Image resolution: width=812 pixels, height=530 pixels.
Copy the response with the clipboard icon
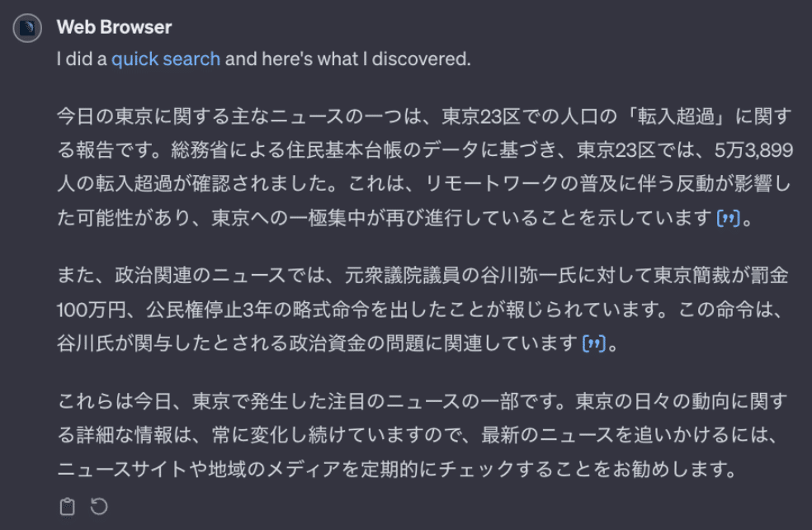tap(68, 506)
